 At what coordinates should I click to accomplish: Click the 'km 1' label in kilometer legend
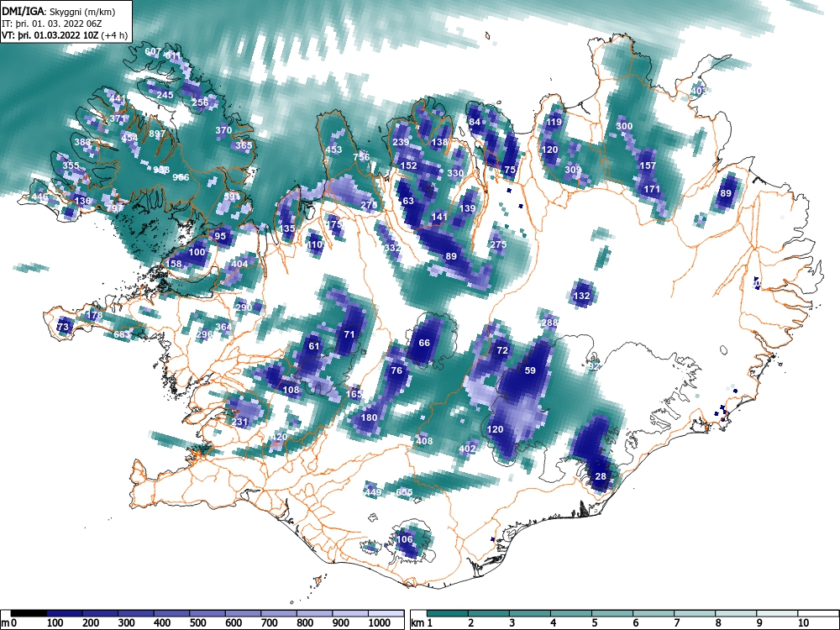point(422,623)
